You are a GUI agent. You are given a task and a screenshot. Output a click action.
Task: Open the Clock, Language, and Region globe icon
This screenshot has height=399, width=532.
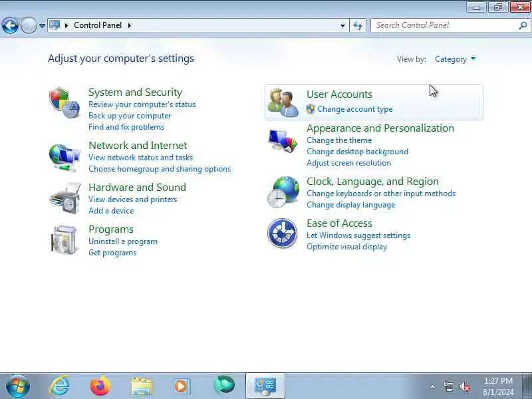point(283,192)
